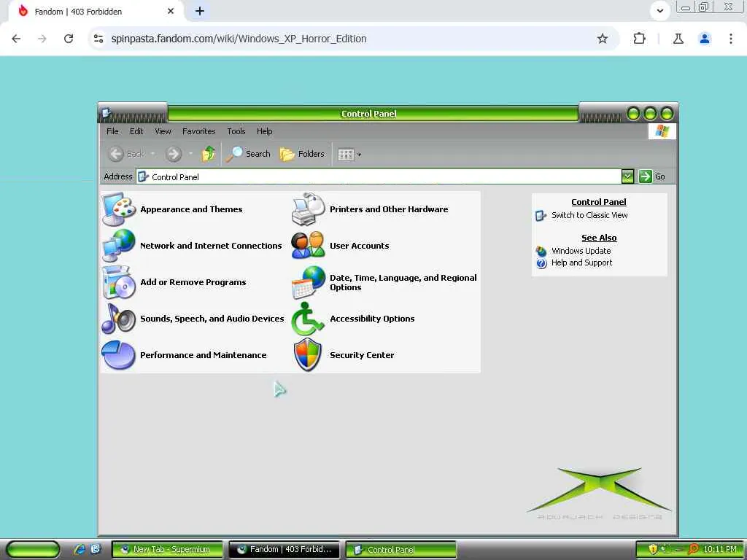Click the Windows Update globe icon
Screen dimensions: 747x560
tap(541, 252)
